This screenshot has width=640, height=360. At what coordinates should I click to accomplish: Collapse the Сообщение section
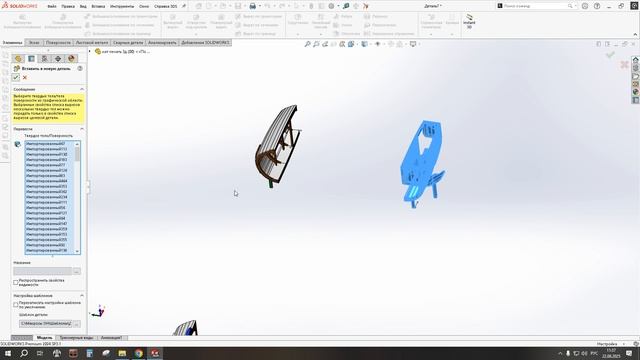tap(82, 89)
